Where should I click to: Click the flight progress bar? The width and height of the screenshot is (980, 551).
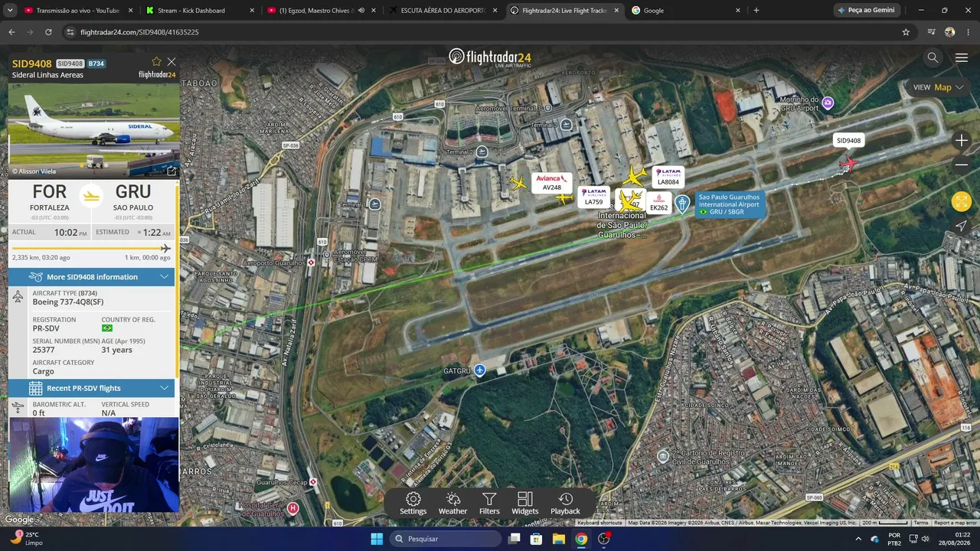[x=92, y=249]
